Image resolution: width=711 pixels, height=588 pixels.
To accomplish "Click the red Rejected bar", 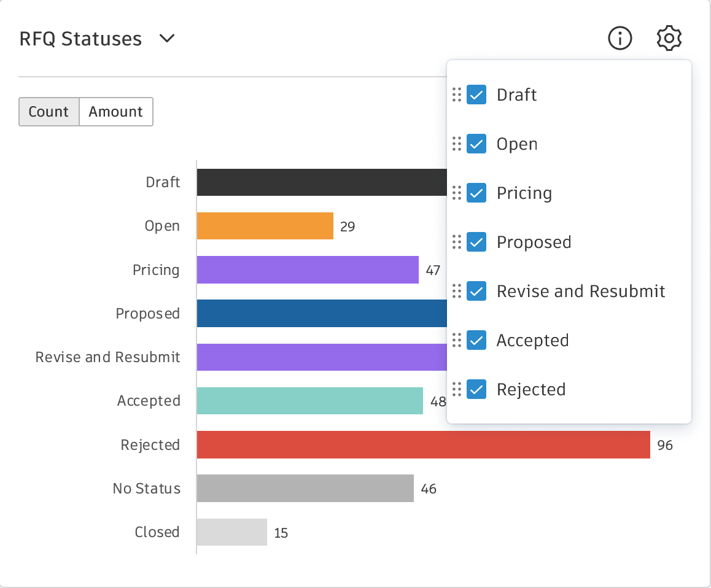I will pos(423,444).
